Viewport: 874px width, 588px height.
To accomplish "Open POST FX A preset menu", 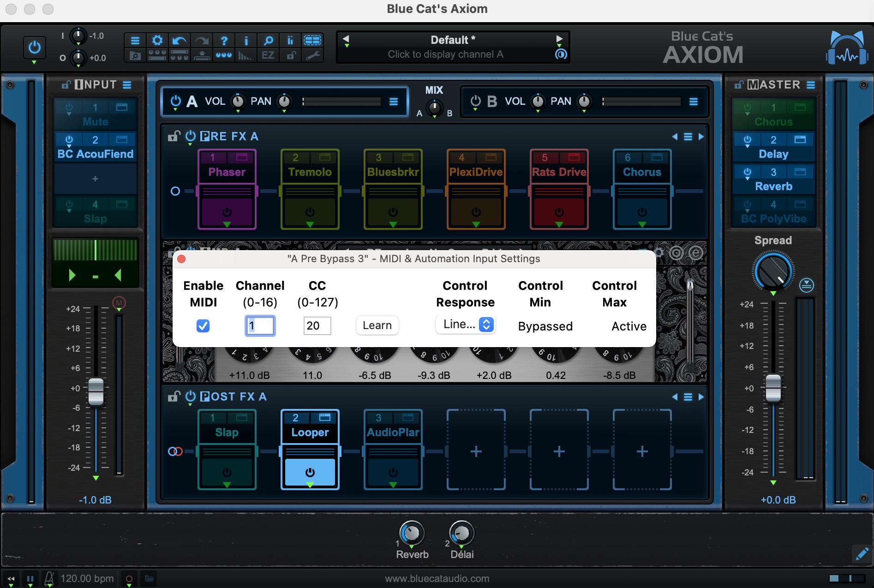I will [688, 397].
